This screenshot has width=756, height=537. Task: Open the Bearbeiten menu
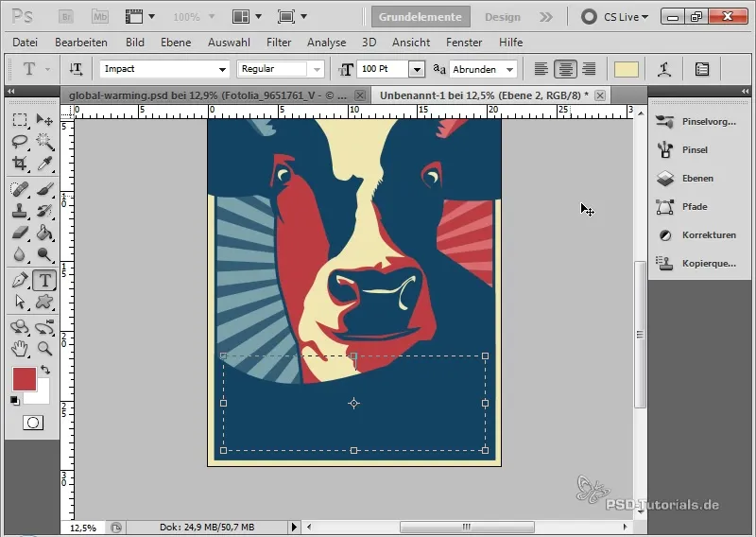(x=81, y=43)
